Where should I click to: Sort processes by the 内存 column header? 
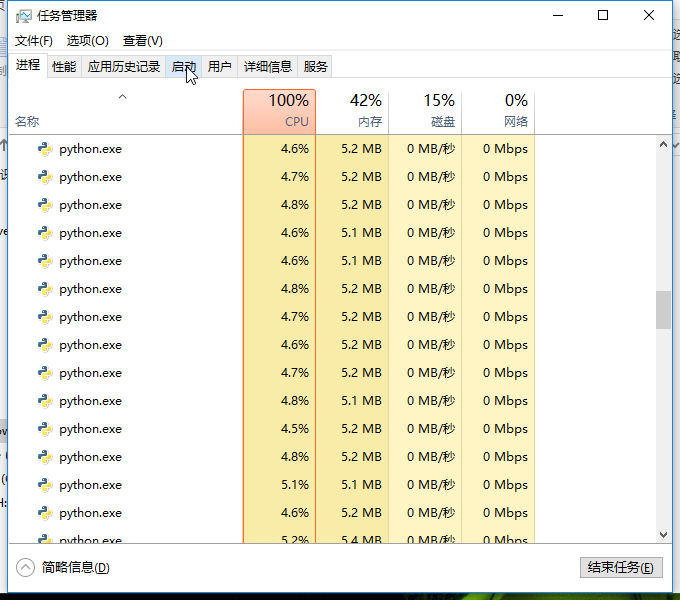point(352,111)
